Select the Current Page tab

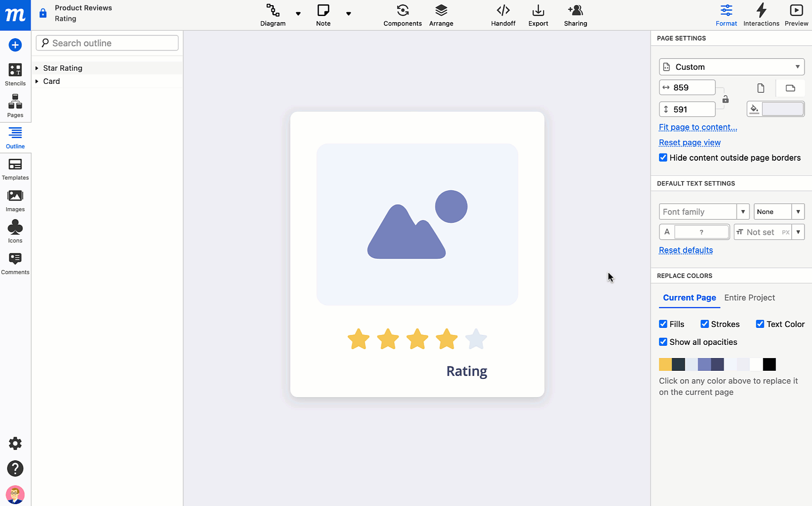689,298
